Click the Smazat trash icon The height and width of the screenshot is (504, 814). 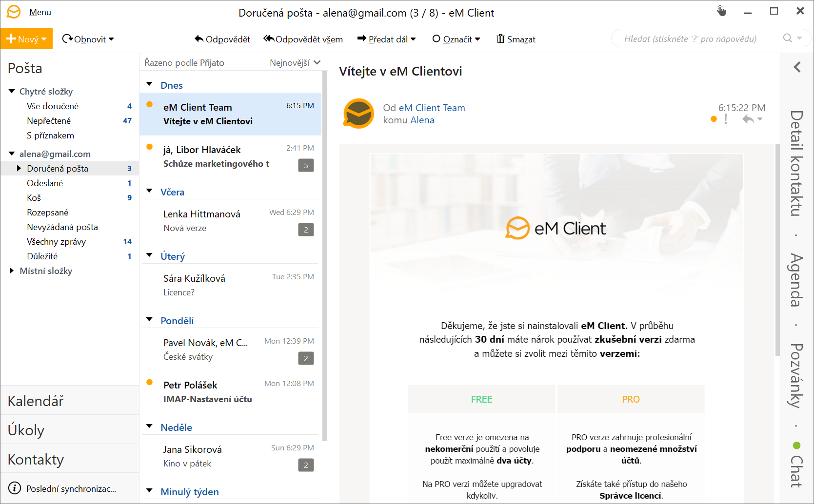point(500,39)
